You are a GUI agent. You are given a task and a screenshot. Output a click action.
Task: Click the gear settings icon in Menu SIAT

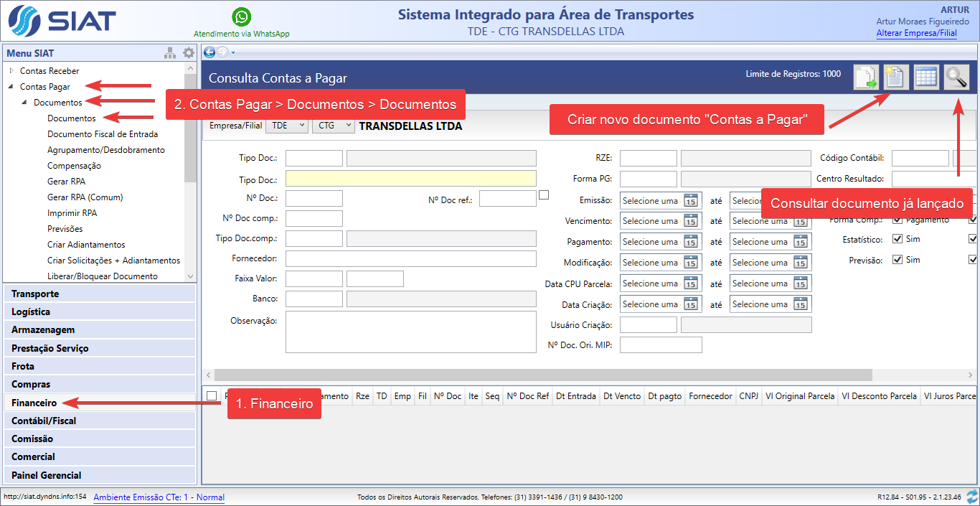(188, 53)
